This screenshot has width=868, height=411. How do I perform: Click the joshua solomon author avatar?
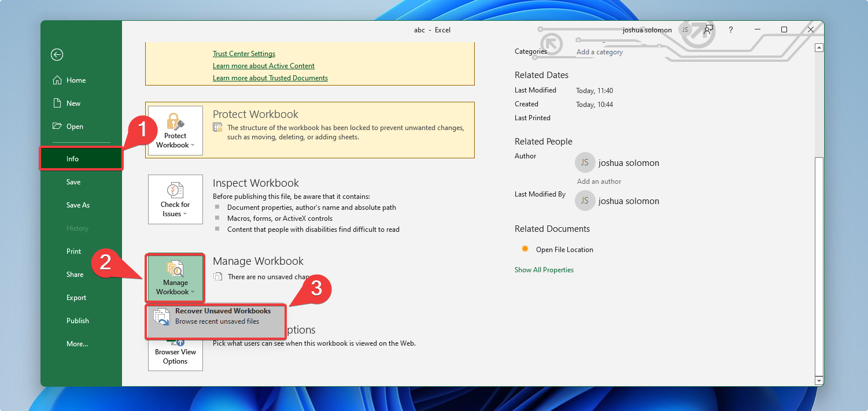click(x=585, y=162)
